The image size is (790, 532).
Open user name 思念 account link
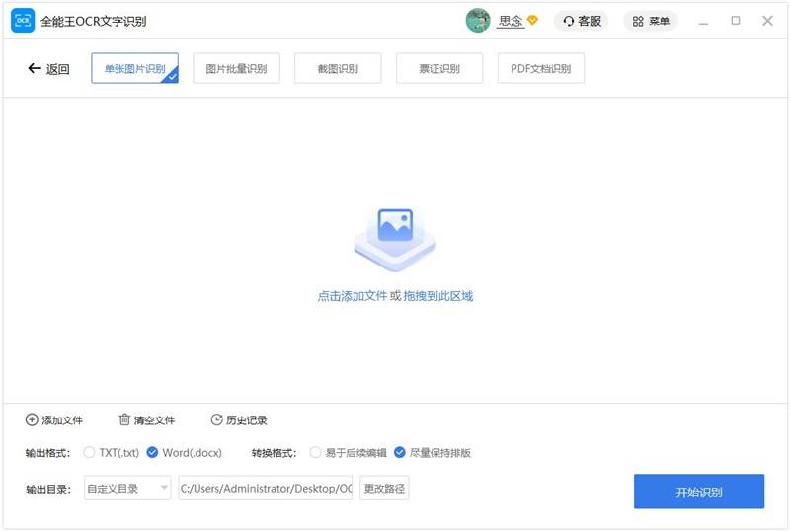[510, 21]
